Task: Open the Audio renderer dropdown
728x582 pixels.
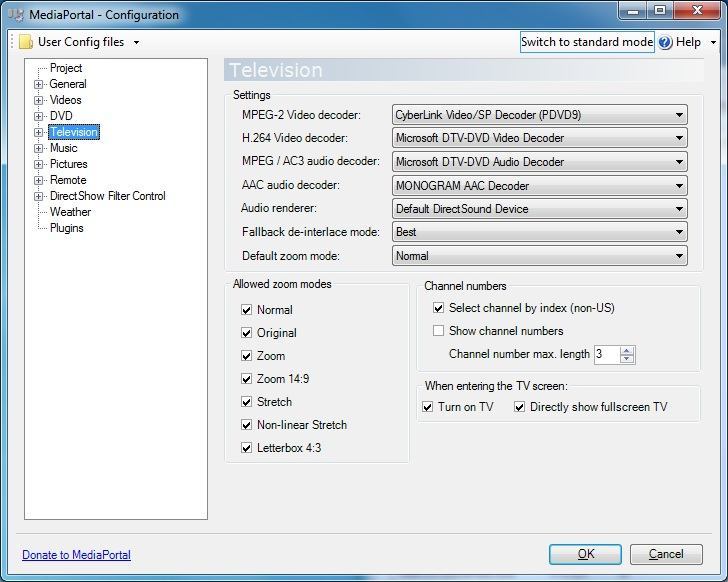Action: coord(540,209)
